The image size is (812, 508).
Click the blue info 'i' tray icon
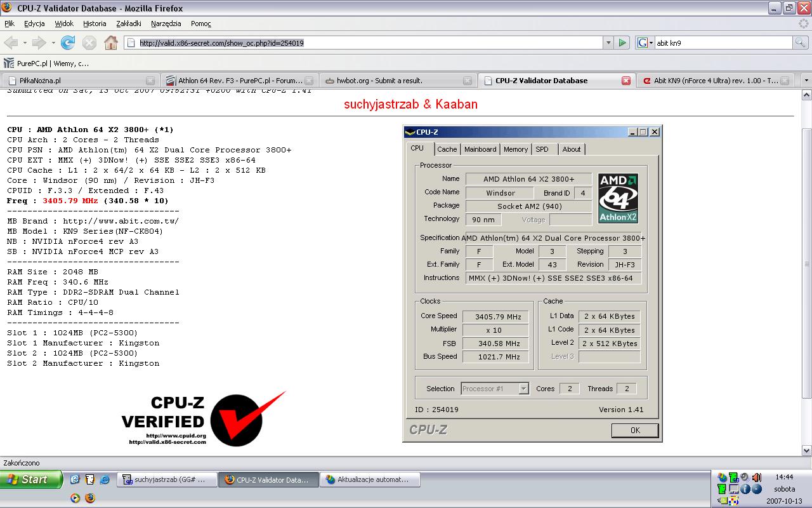(745, 489)
